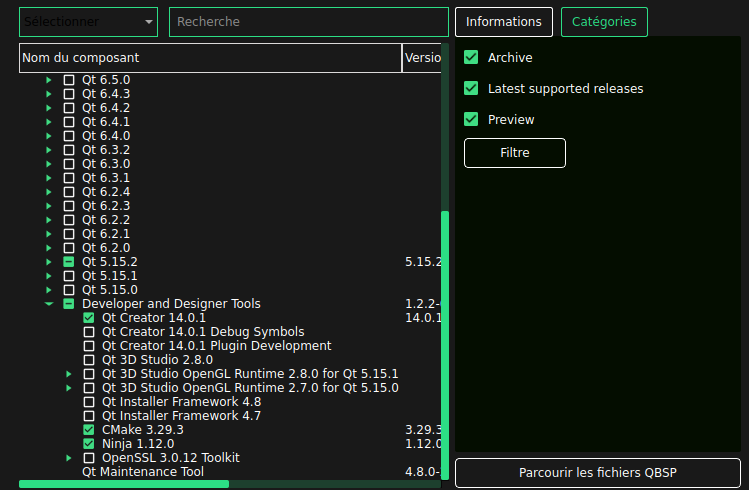Click version 5.15.2 cell
The width and height of the screenshot is (749, 490).
(x=423, y=262)
